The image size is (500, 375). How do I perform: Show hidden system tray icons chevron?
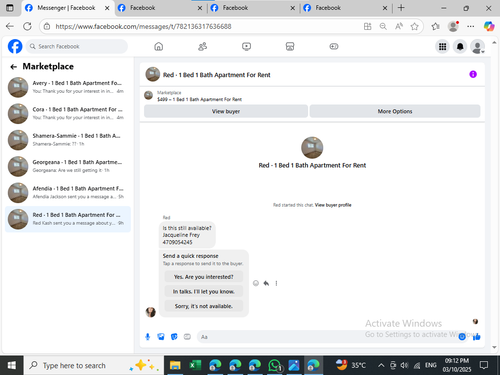(381, 365)
